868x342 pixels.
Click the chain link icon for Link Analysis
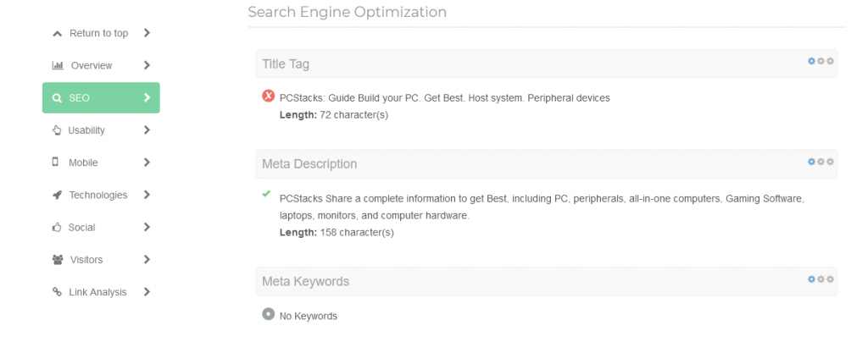click(x=57, y=292)
